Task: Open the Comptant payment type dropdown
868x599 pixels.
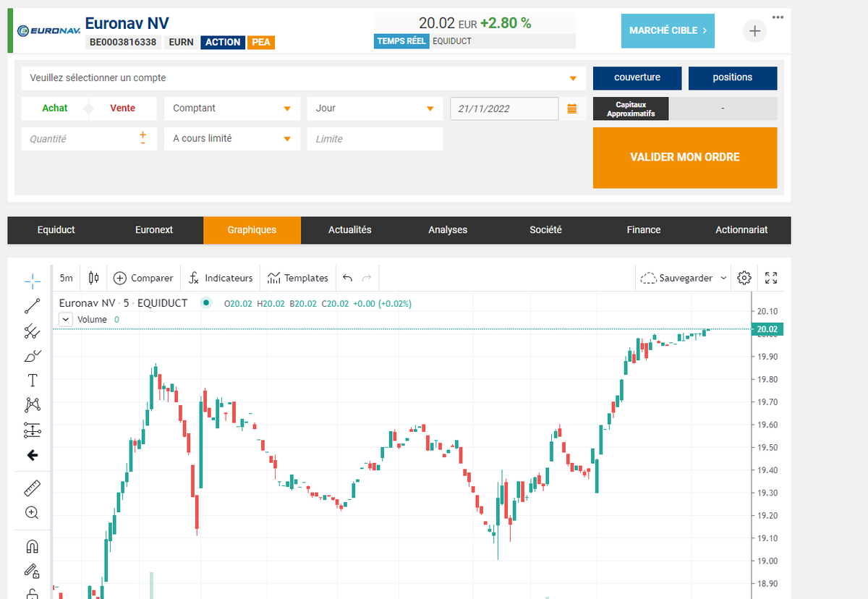Action: point(232,109)
